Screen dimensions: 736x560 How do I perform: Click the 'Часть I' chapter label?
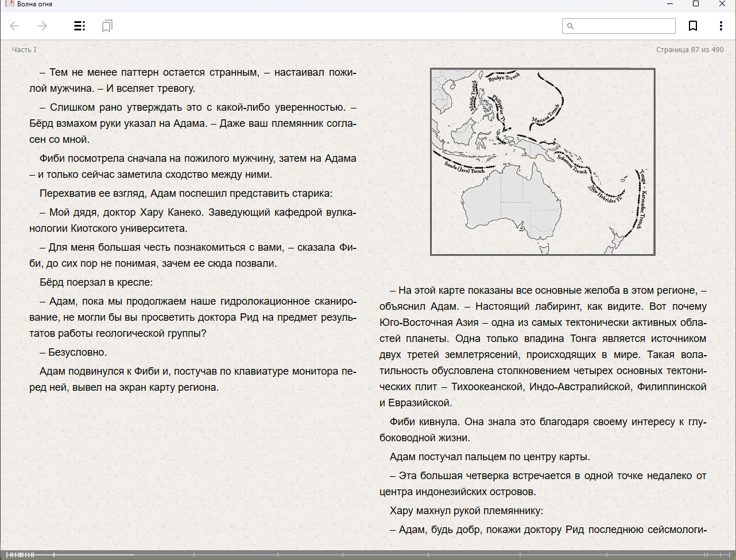pos(24,50)
